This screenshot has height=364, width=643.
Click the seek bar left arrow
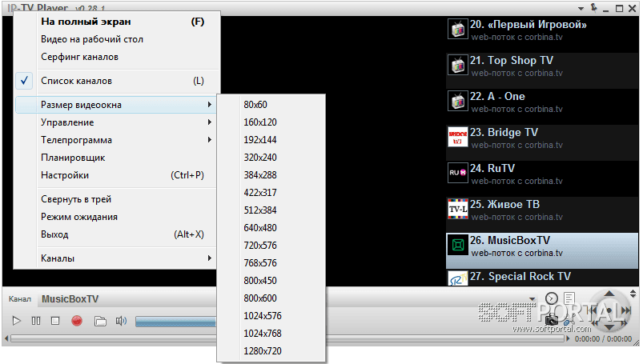(6, 338)
